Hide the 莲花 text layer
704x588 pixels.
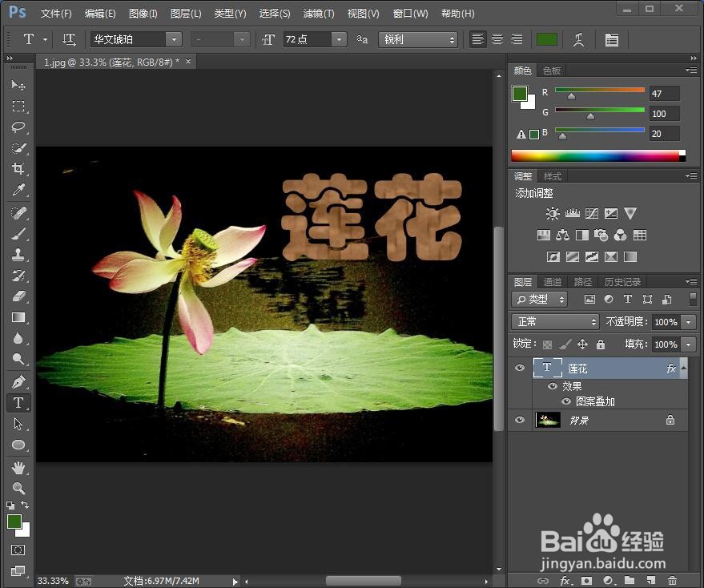[x=520, y=368]
